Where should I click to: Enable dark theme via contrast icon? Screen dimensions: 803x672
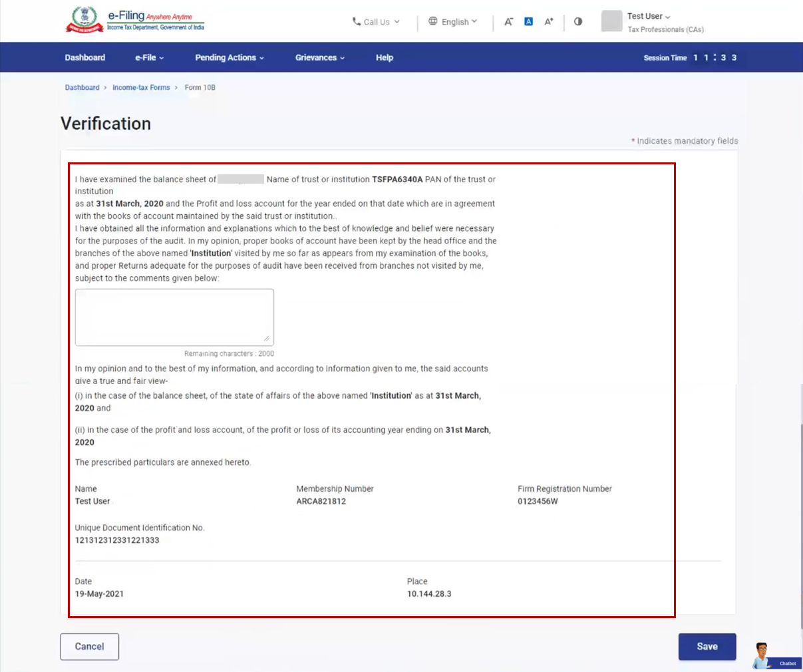coord(577,21)
